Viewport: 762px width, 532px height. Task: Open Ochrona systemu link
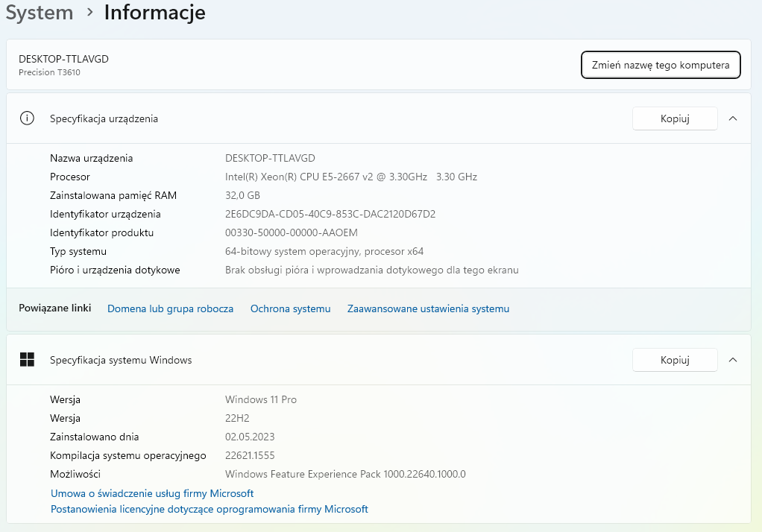[x=290, y=308]
